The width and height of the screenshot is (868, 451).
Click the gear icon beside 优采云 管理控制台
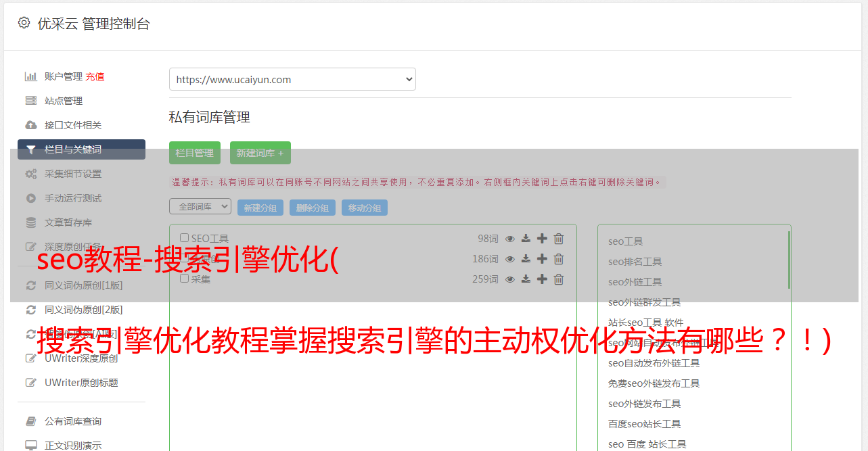[24, 23]
